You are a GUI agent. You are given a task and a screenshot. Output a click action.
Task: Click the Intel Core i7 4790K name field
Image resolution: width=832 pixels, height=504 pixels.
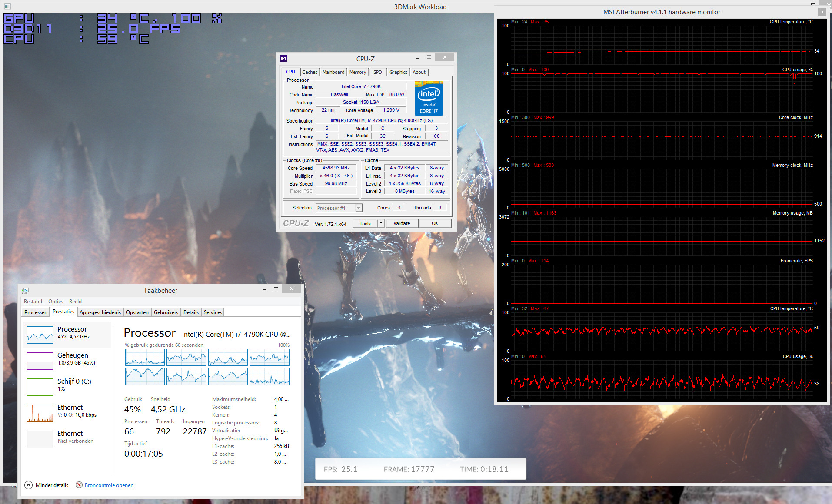click(x=361, y=87)
